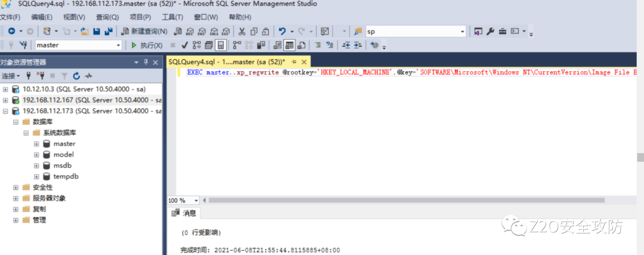Open the Find in Files folder-search icon
644x255 pixels.
(x=358, y=32)
